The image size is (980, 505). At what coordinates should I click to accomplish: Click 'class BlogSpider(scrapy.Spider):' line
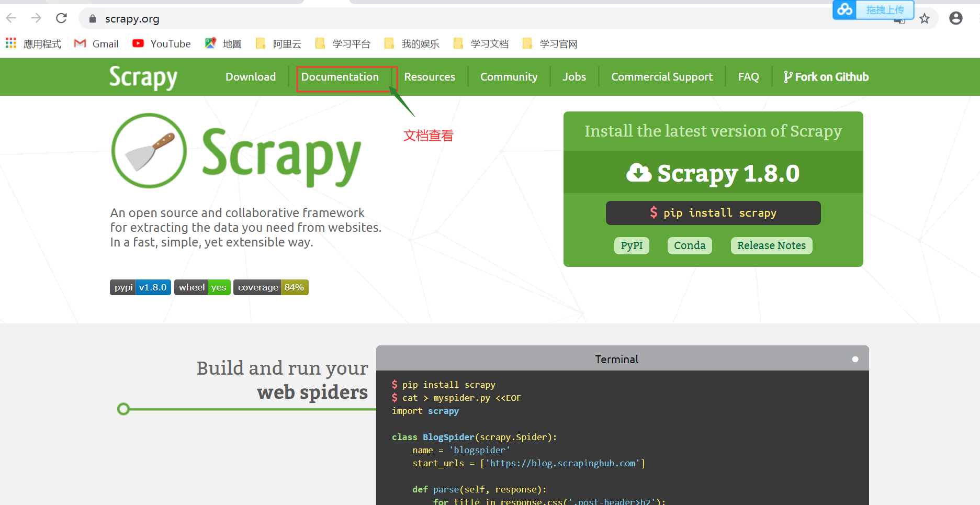click(475, 437)
